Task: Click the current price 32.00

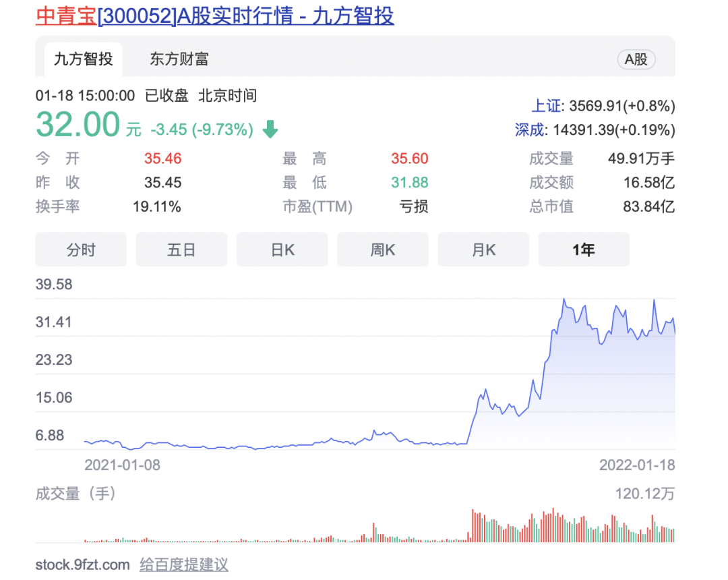Action: (x=78, y=125)
